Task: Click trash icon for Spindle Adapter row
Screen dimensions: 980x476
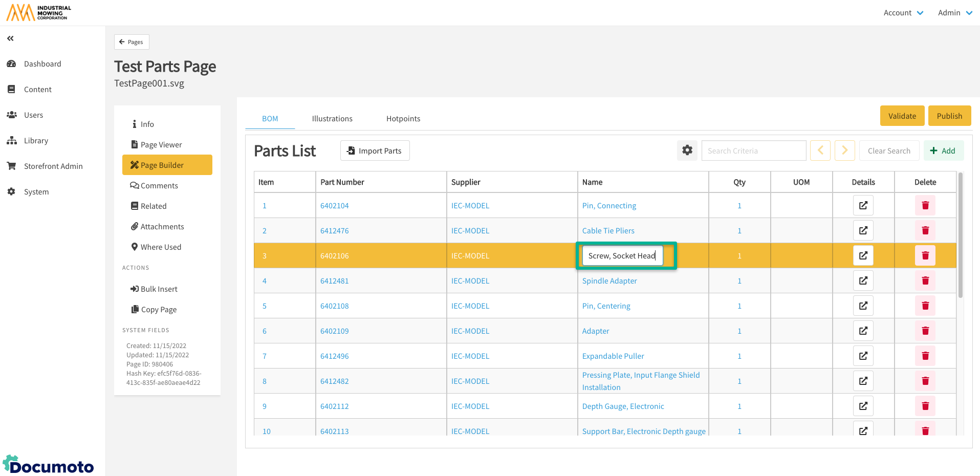Action: [925, 280]
